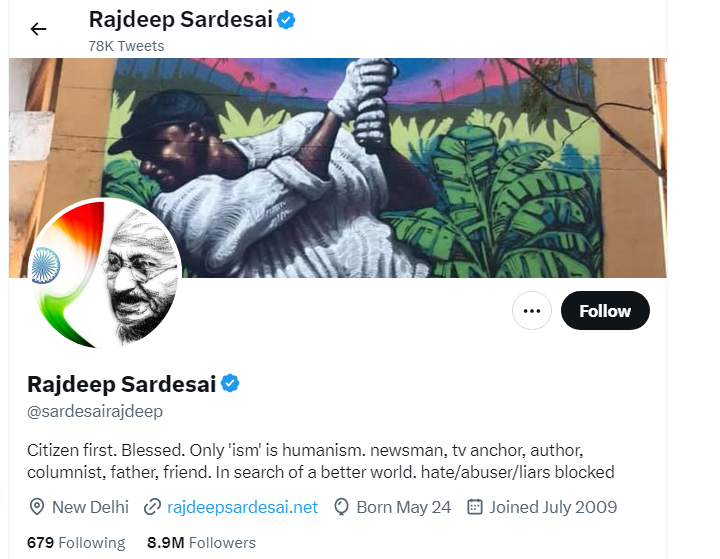This screenshot has width=720, height=559.
Task: Click the @sardesairajdeep handle
Action: coord(95,411)
